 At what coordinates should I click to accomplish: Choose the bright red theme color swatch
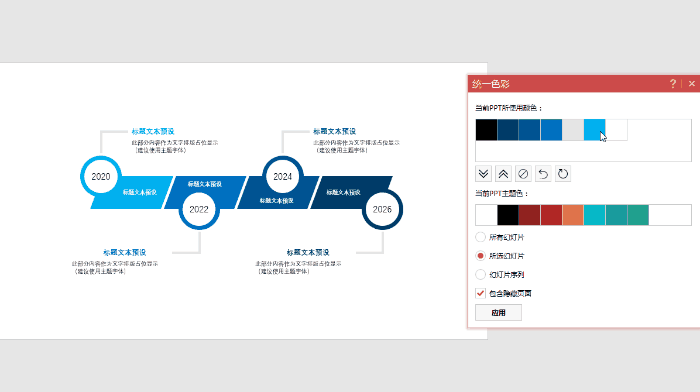551,215
